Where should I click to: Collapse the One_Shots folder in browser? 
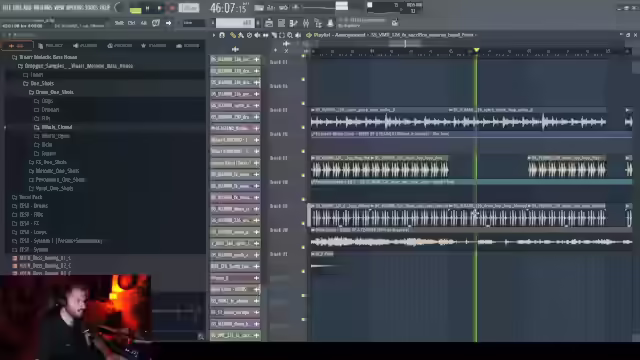point(38,83)
